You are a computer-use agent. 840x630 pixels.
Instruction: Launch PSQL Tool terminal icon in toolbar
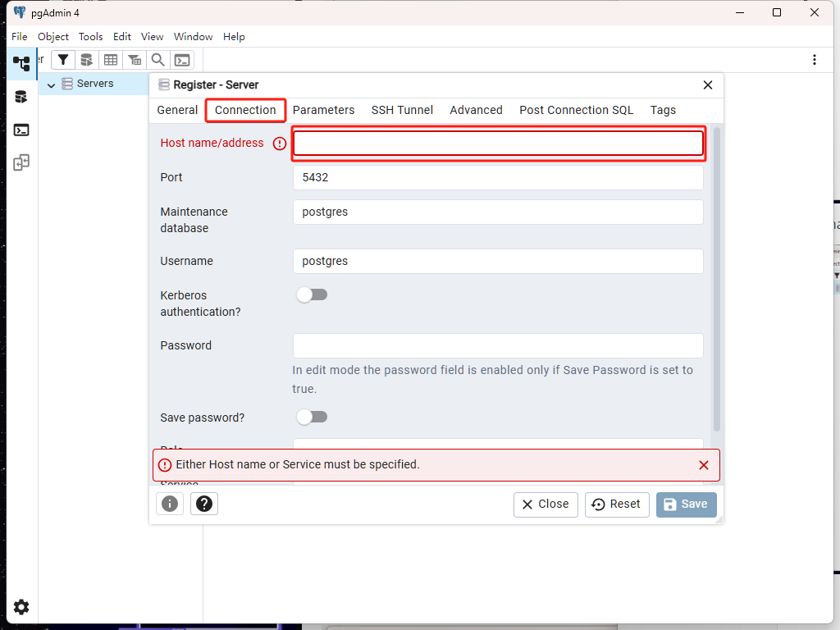pyautogui.click(x=182, y=59)
